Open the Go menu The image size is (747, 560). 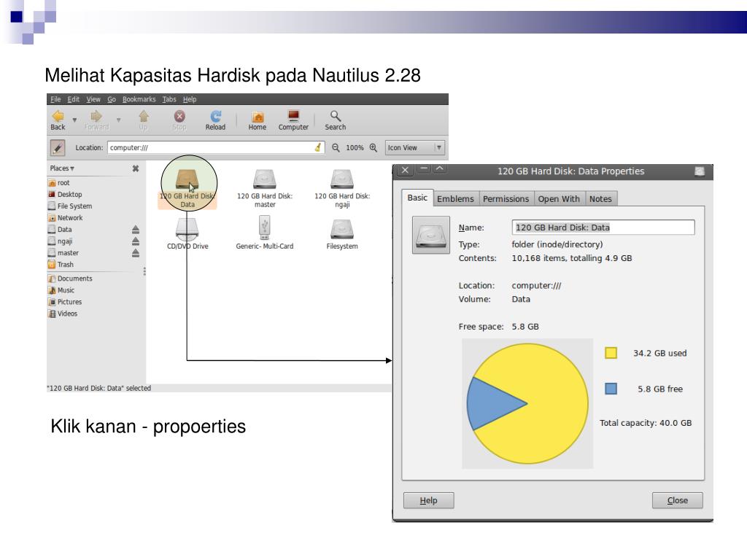pos(112,99)
